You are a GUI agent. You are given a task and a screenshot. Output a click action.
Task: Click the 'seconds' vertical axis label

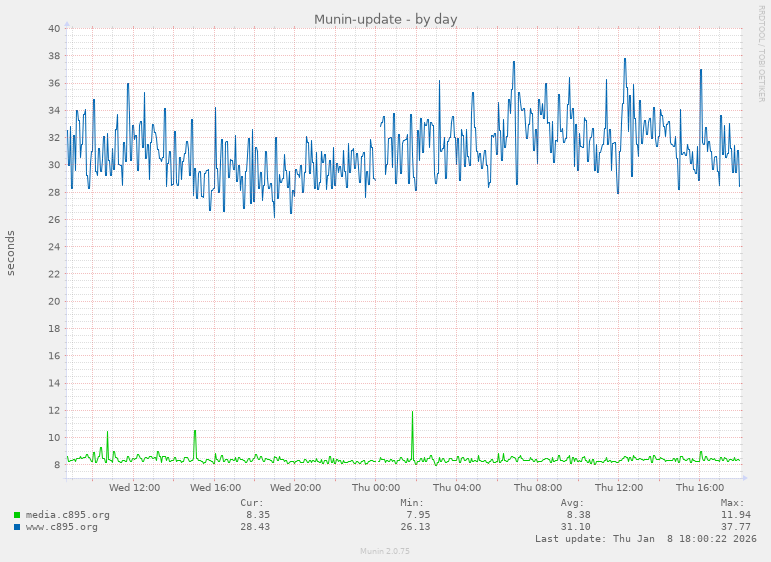[10, 253]
